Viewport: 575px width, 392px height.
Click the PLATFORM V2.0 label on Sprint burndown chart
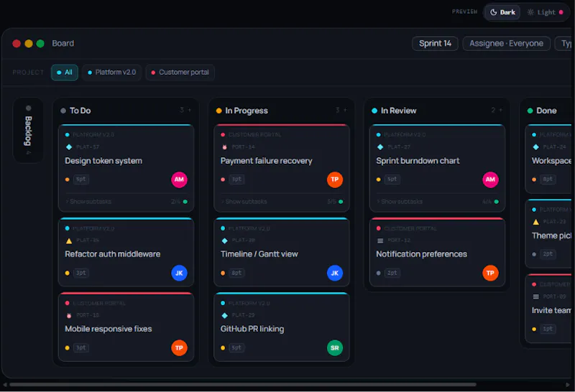405,135
